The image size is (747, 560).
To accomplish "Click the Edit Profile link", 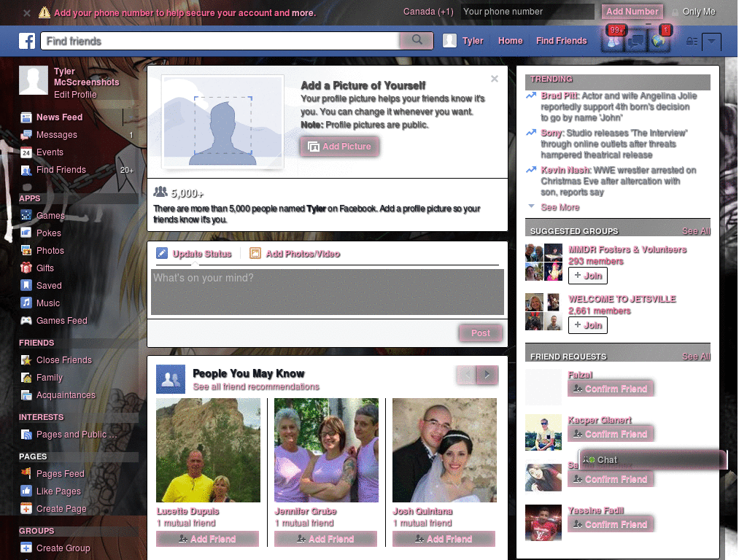I will (x=75, y=95).
